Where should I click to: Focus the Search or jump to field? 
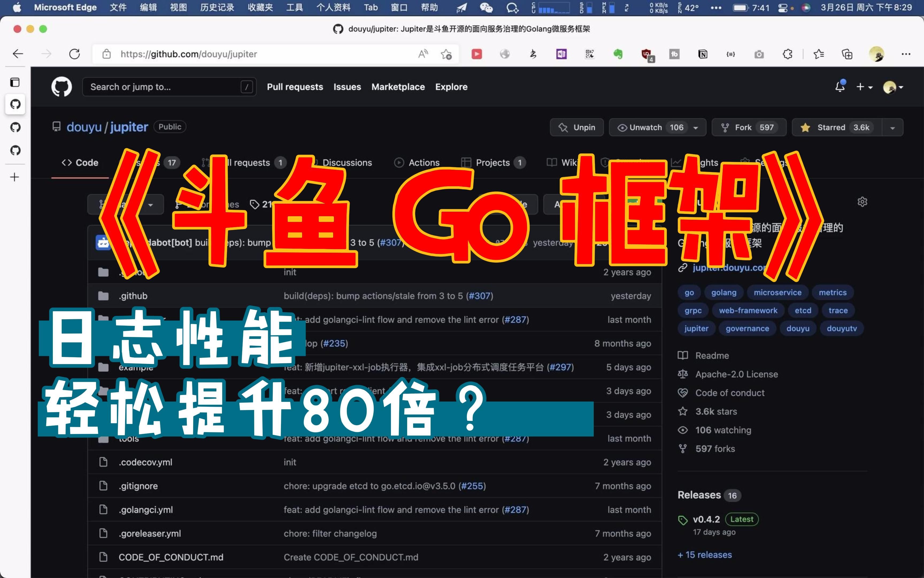coord(169,87)
